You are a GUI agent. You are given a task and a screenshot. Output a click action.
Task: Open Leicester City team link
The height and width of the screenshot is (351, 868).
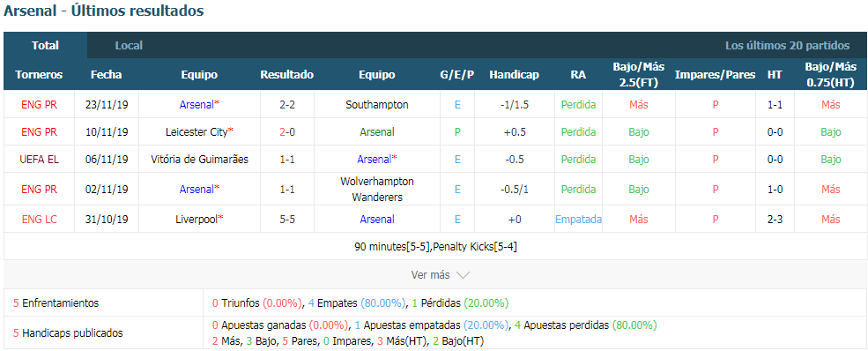[x=197, y=131]
